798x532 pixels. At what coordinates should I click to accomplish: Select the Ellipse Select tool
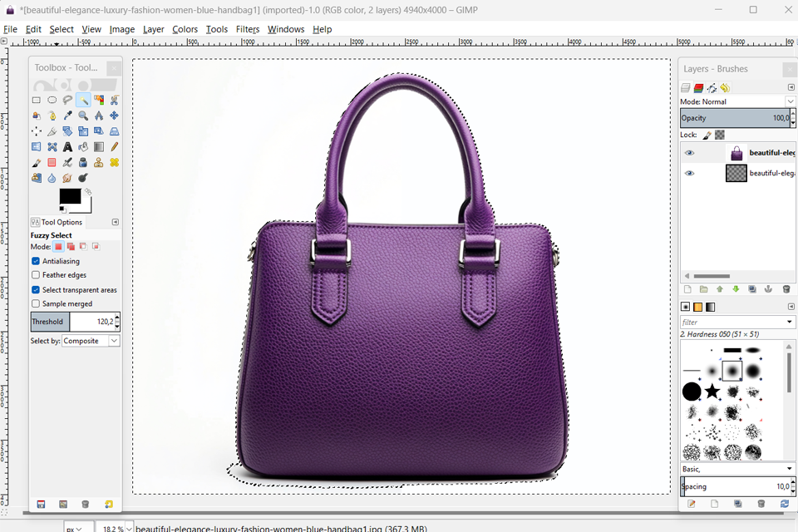tap(52, 101)
